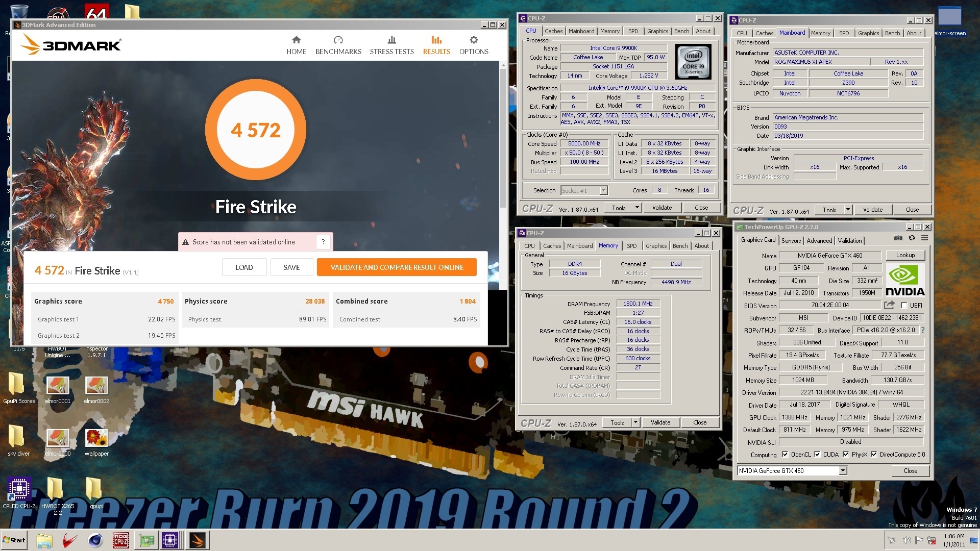Click the validation help question mark
980x551 pixels.
[x=323, y=242]
